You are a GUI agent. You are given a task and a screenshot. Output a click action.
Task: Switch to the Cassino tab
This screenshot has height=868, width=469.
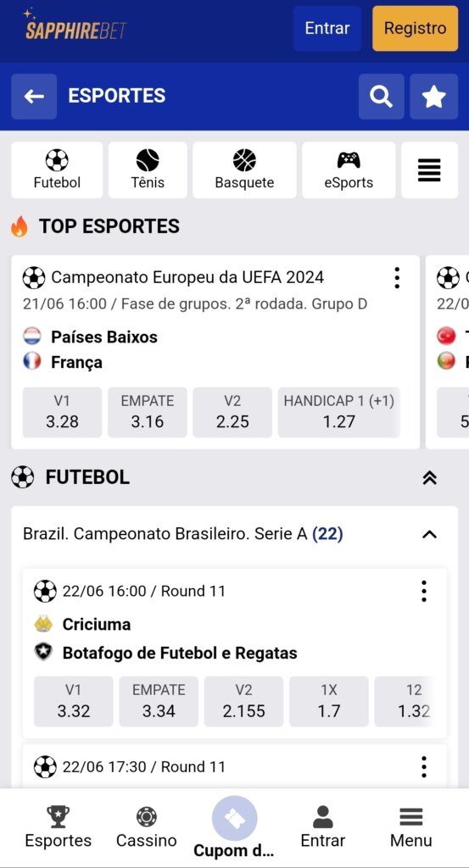tap(146, 827)
